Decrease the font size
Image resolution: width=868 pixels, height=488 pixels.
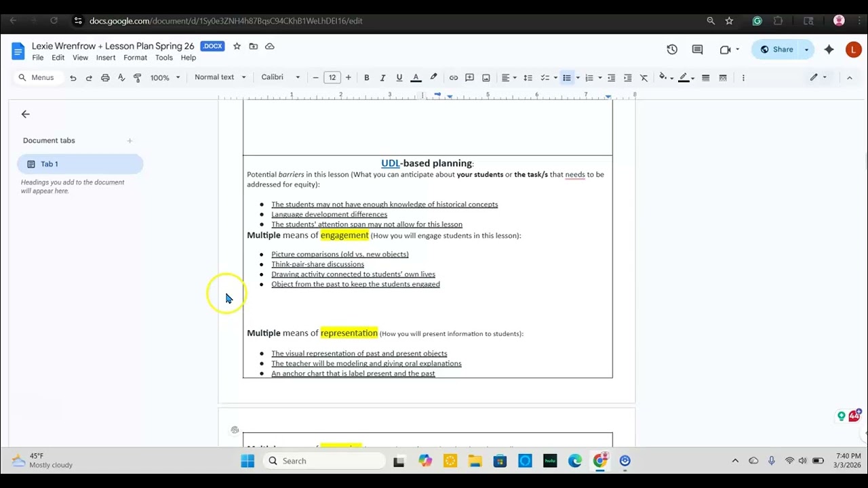[x=315, y=78]
